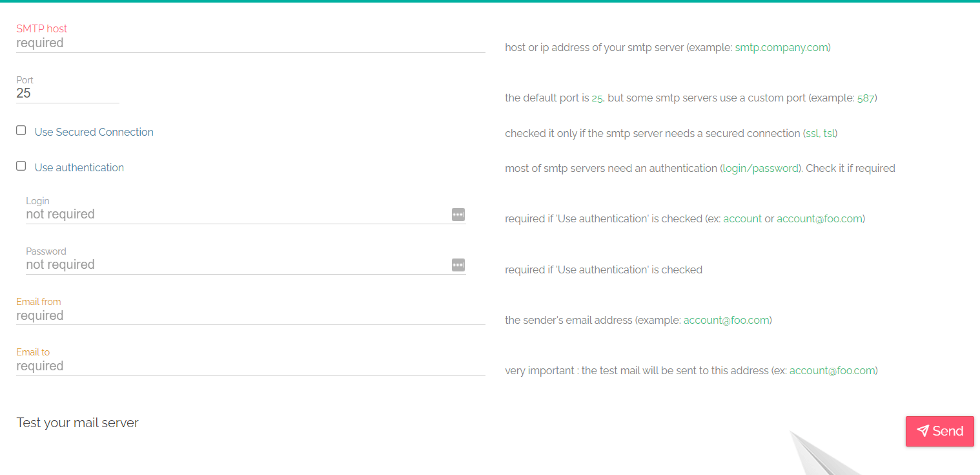
Task: Open account@foo.com link in sender's email hint
Action: [x=726, y=320]
